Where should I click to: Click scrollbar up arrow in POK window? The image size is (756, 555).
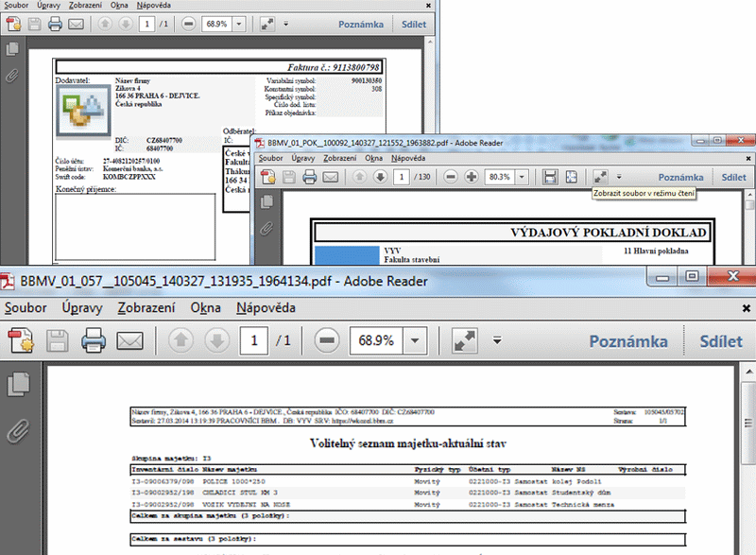[x=749, y=195]
